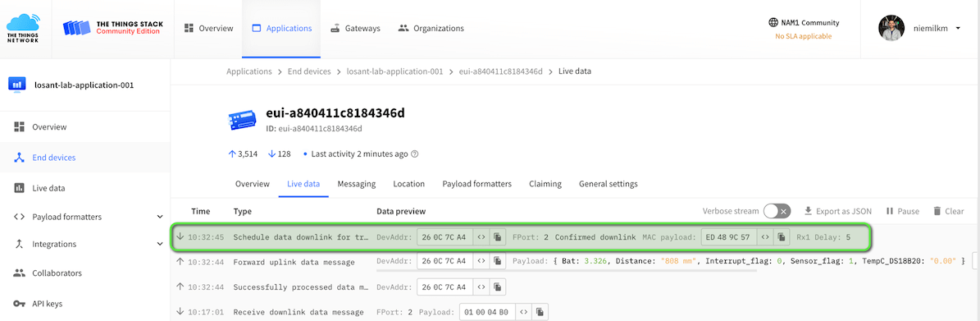Click the last activity help question icon
The width and height of the screenshot is (980, 321).
(x=414, y=154)
